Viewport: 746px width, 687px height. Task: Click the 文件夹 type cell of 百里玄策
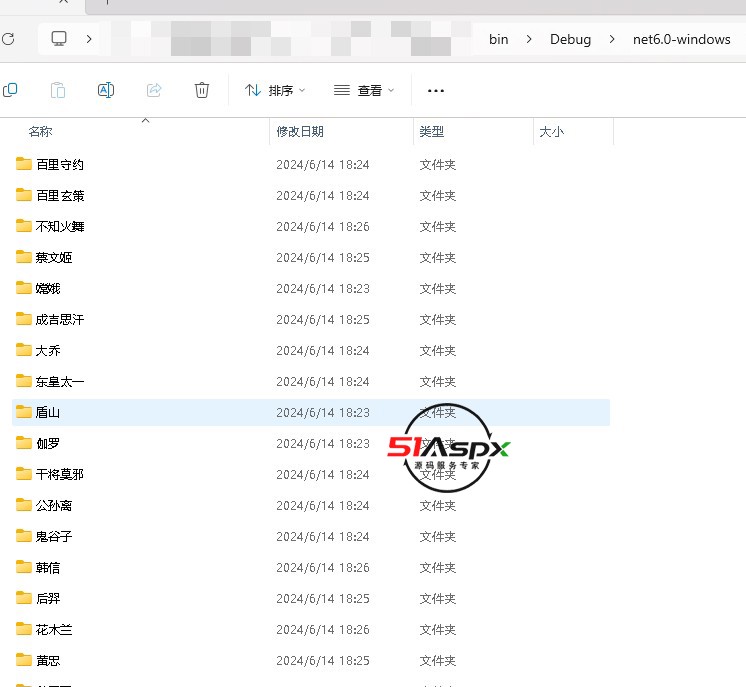(438, 196)
